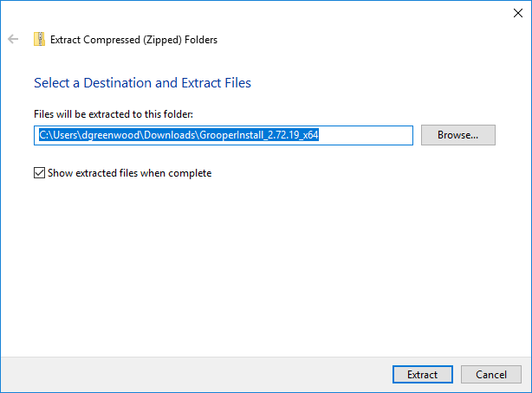Image resolution: width=532 pixels, height=393 pixels.
Task: Click 'Files will be extracted to this folder' label
Action: (x=114, y=113)
